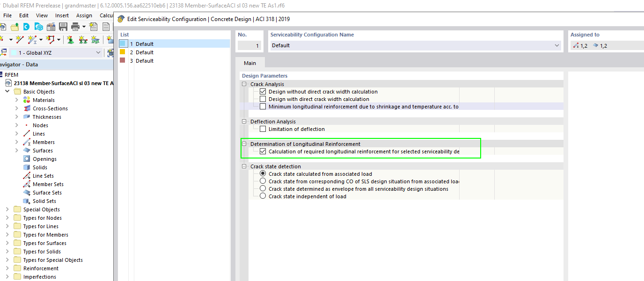Click the Surface Sets icon in the navigator
Viewport: 644px width, 281px height.
tap(27, 193)
